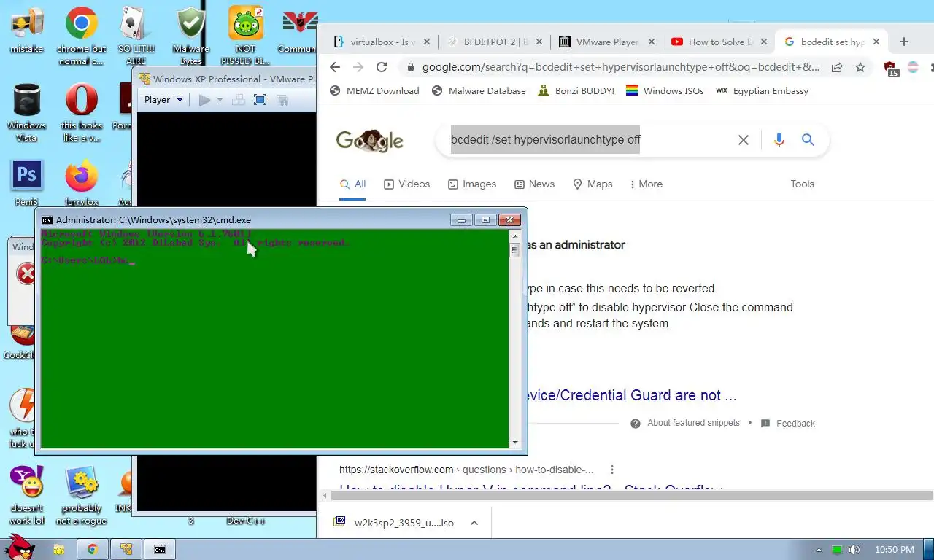Share this page from address bar

837,67
